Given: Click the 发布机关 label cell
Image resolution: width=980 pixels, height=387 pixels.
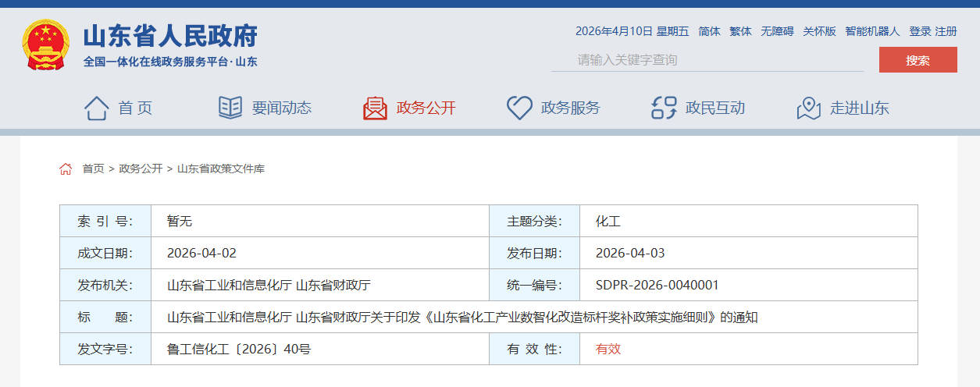Looking at the screenshot, I should (105, 286).
